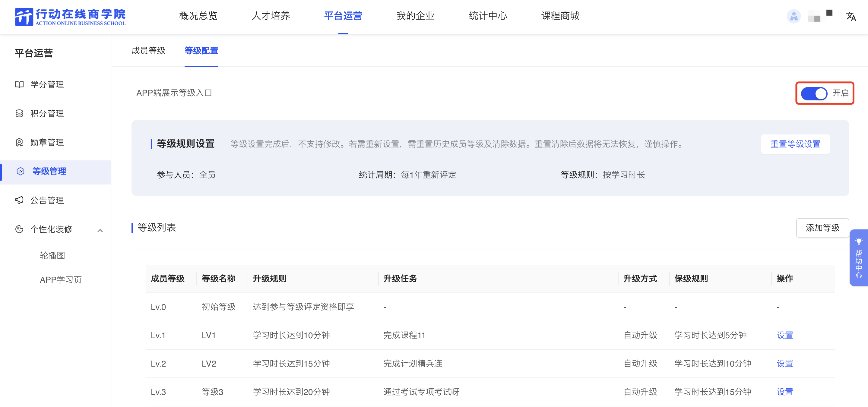Click the 完成计划精兵连 upgrade task cell
The height and width of the screenshot is (407, 868).
413,364
